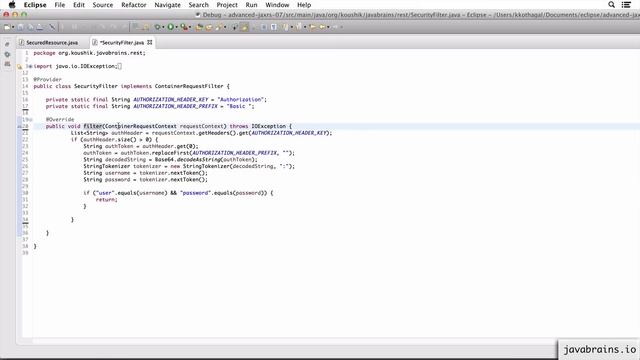The height and width of the screenshot is (360, 640).
Task: Open the File menu
Action: coord(60,5)
